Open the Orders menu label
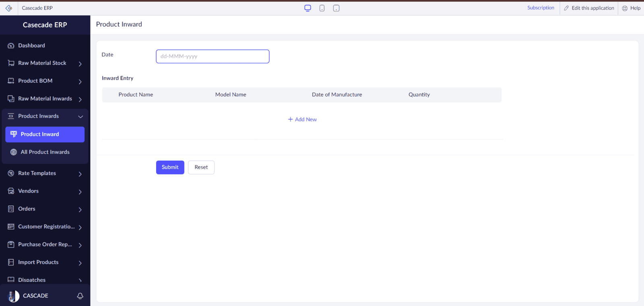Viewport: 644px width, 306px height. (x=27, y=209)
